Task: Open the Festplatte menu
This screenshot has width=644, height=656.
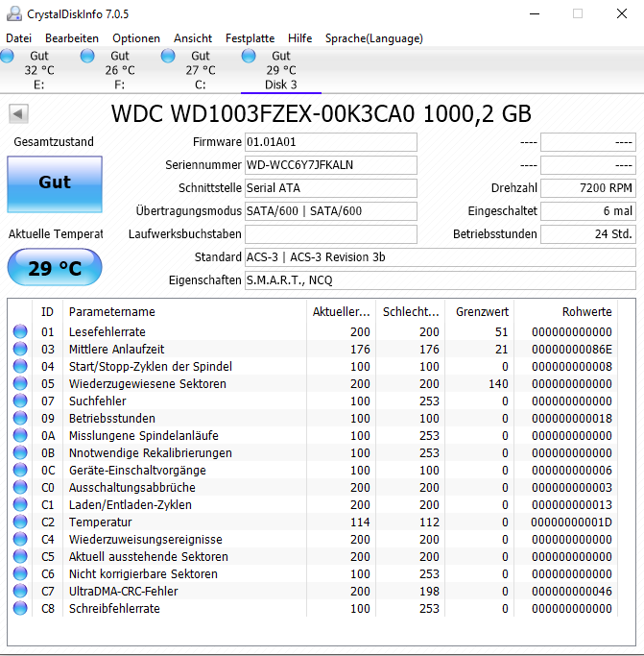Action: click(250, 38)
